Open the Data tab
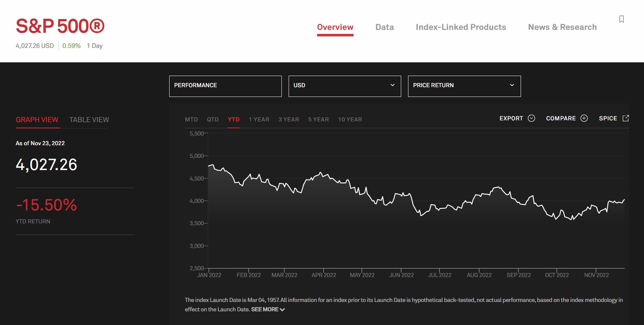This screenshot has width=644, height=325. (x=385, y=27)
